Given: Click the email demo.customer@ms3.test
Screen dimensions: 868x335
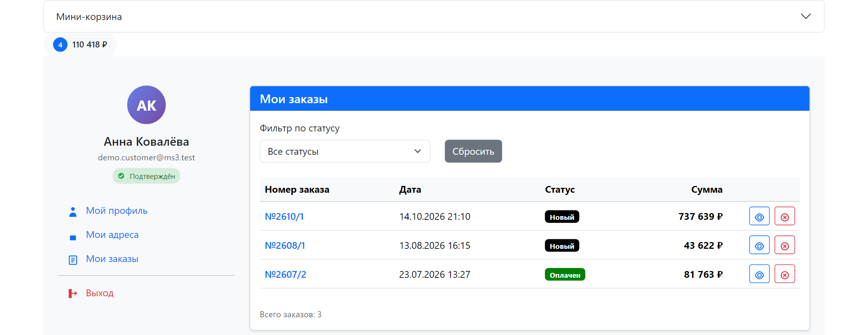Looking at the screenshot, I should click(147, 158).
